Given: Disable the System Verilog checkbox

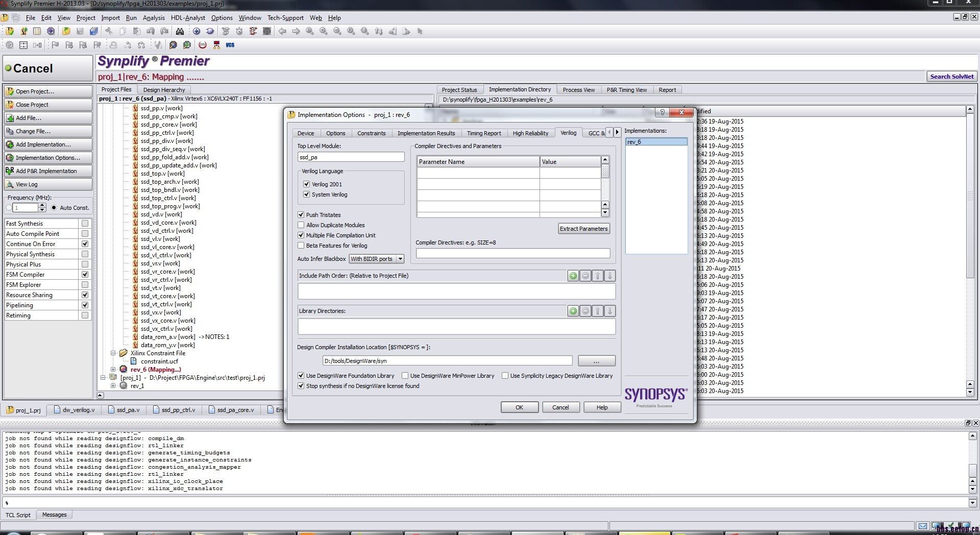Looking at the screenshot, I should [307, 194].
